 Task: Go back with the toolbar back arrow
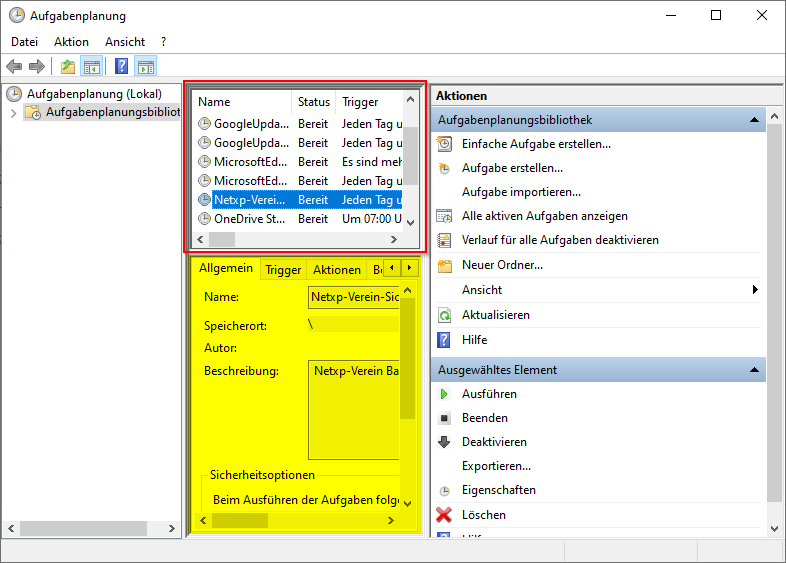point(14,66)
